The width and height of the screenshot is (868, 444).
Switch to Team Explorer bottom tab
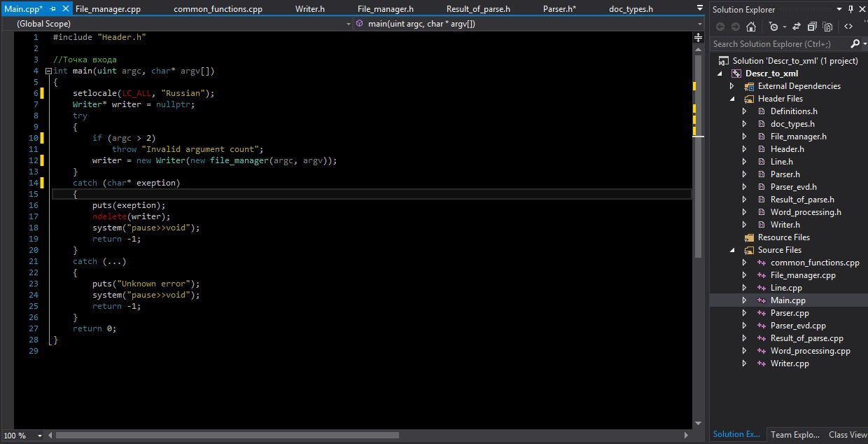tap(794, 435)
